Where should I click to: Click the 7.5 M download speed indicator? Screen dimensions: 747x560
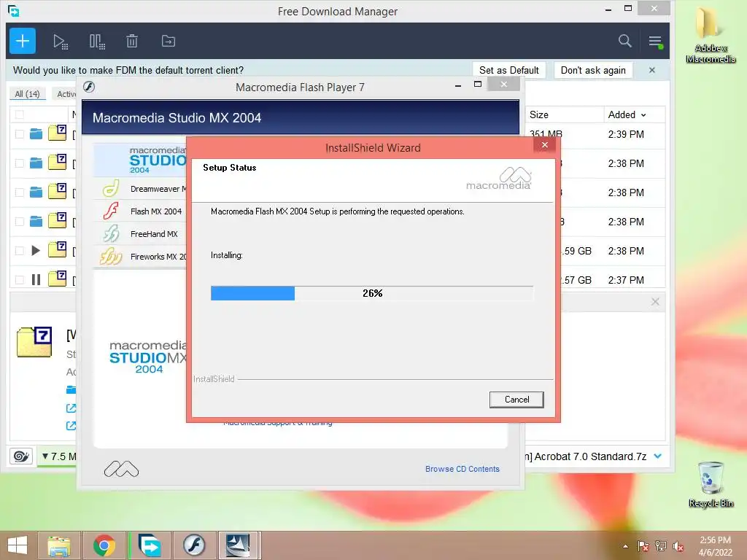click(x=58, y=456)
